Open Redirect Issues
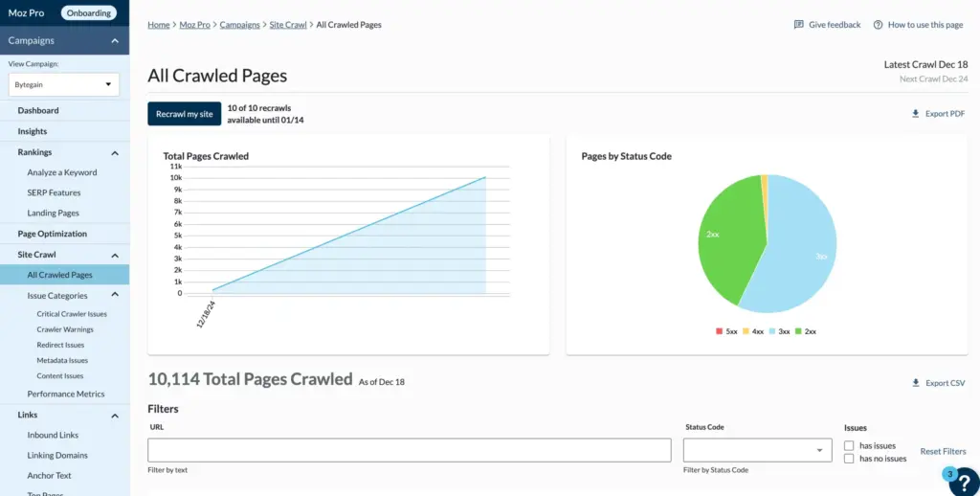 click(60, 345)
